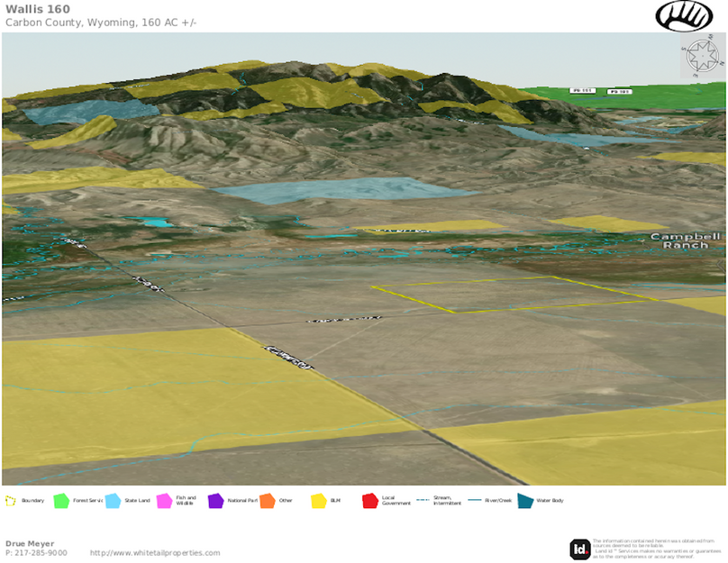
Task: Click the Wallis 160 title heading
Action: [x=36, y=9]
